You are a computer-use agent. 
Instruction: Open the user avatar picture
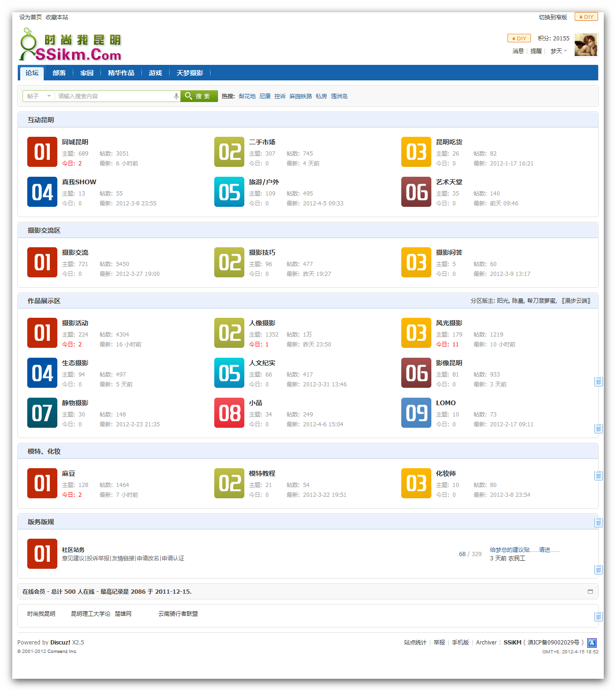click(586, 45)
